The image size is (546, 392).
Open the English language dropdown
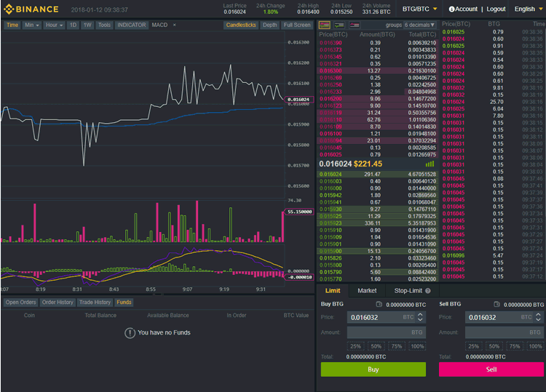pos(529,9)
